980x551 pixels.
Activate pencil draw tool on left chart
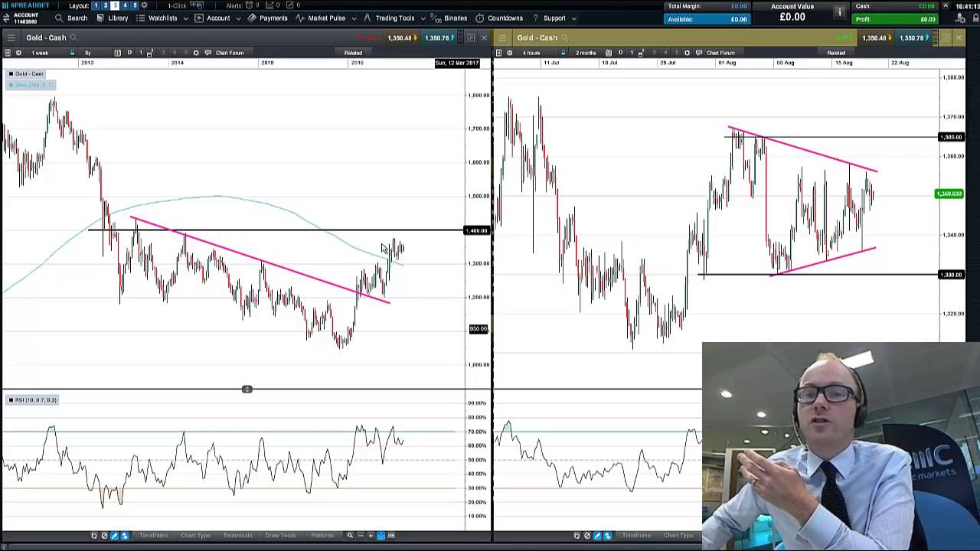point(114,536)
